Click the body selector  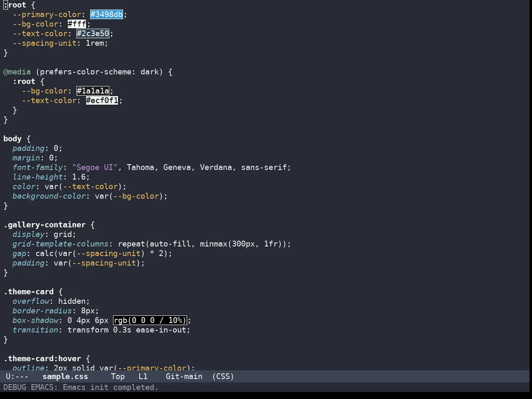pyautogui.click(x=12, y=139)
